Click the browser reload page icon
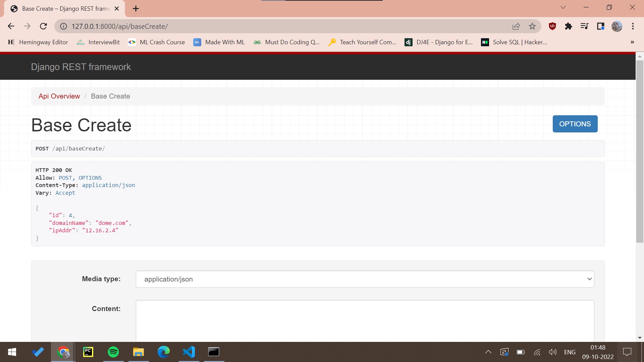 (43, 26)
